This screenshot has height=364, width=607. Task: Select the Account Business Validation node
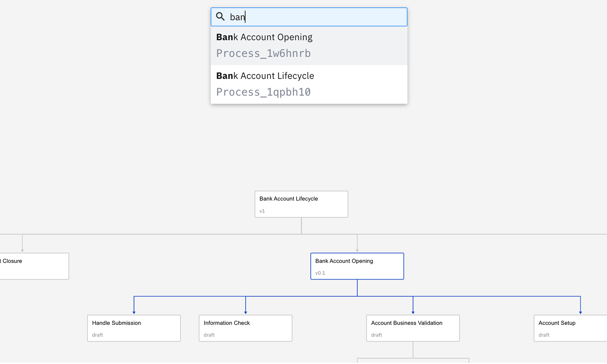(x=413, y=328)
